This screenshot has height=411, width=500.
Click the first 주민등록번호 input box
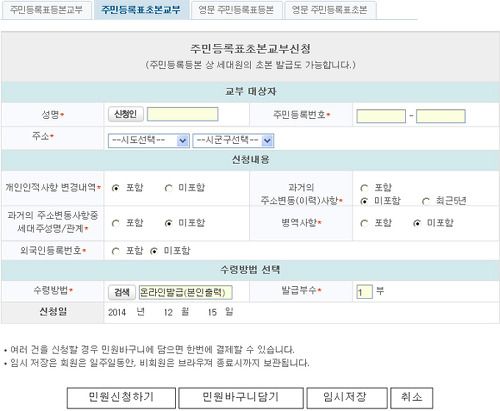(381, 116)
